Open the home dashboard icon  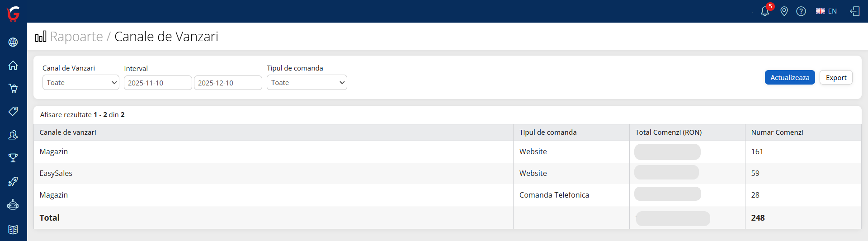point(13,65)
